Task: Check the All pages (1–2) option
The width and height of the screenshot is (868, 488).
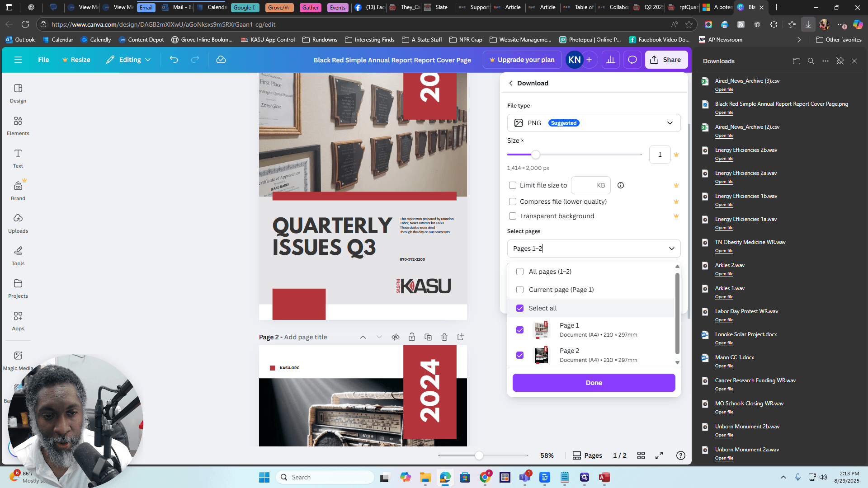Action: (x=520, y=272)
